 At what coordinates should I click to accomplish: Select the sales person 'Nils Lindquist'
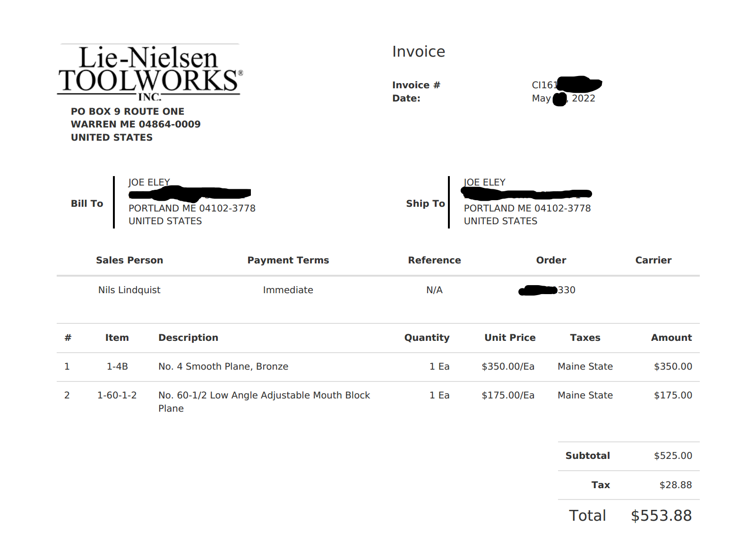pyautogui.click(x=129, y=290)
